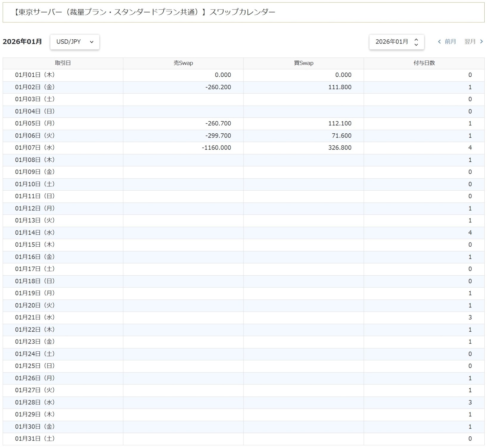Select the date 01月07日（水）
Viewport: 487px width, 448px height.
[35, 148]
